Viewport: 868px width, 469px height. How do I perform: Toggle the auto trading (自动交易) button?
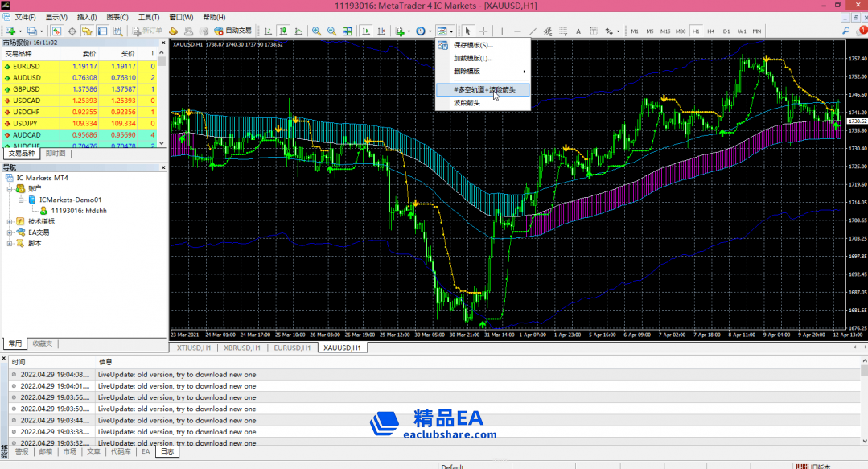tap(232, 31)
